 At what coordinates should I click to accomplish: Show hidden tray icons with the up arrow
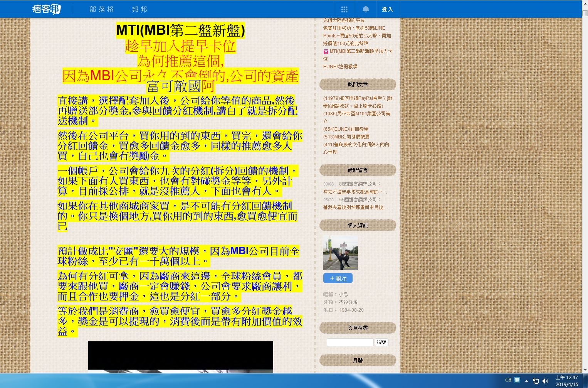point(526,381)
